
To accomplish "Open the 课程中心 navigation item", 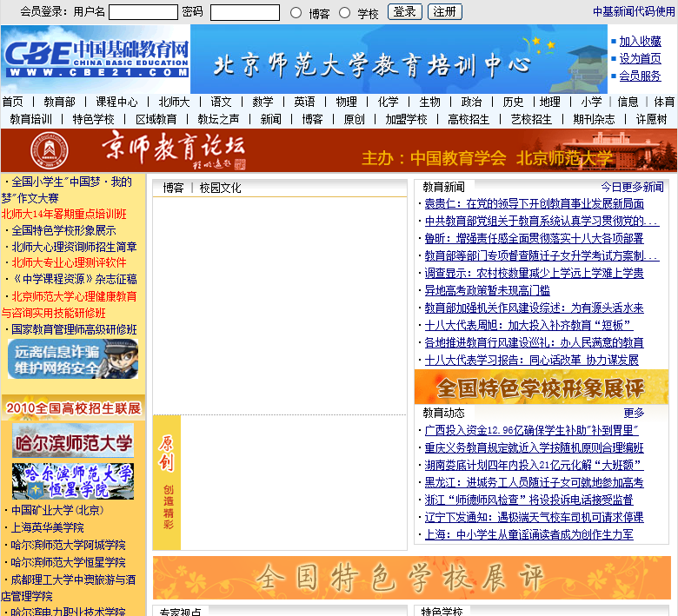I will tap(116, 102).
